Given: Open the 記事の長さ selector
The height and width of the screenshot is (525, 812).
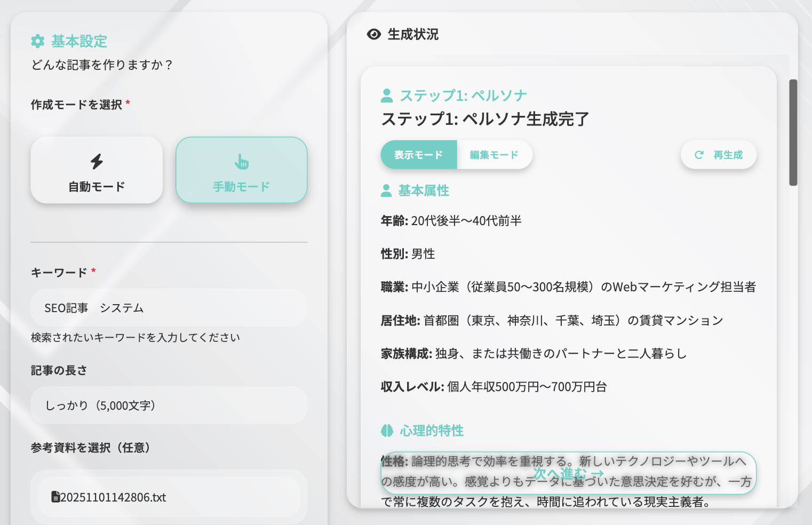Looking at the screenshot, I should click(x=169, y=405).
